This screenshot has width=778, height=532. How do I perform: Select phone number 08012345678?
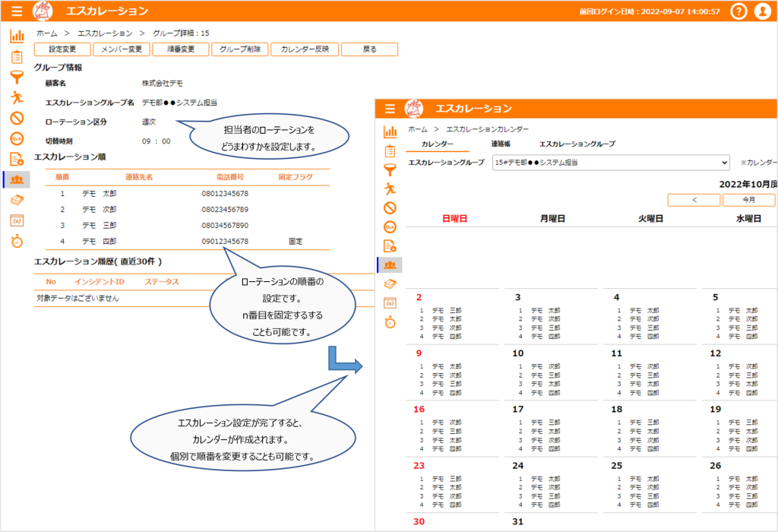pyautogui.click(x=225, y=194)
